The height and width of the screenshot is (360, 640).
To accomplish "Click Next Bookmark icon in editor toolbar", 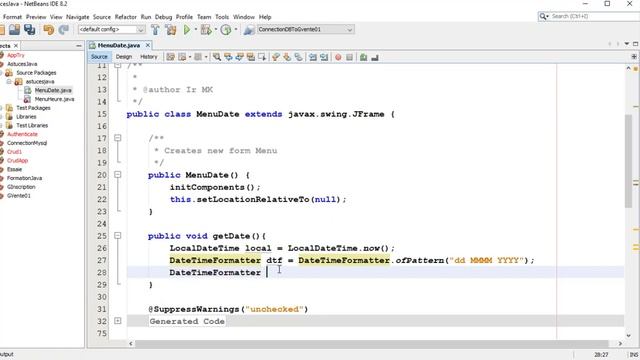I will click(287, 57).
